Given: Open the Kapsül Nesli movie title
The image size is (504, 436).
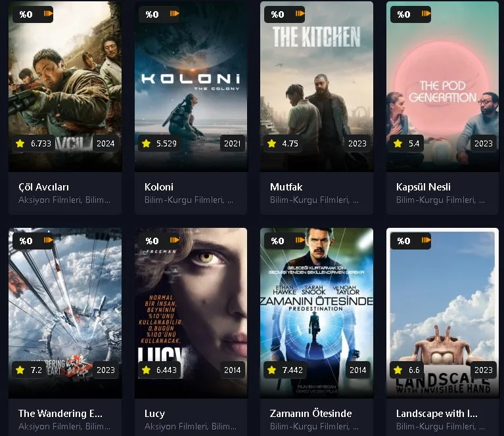Looking at the screenshot, I should pyautogui.click(x=423, y=187).
